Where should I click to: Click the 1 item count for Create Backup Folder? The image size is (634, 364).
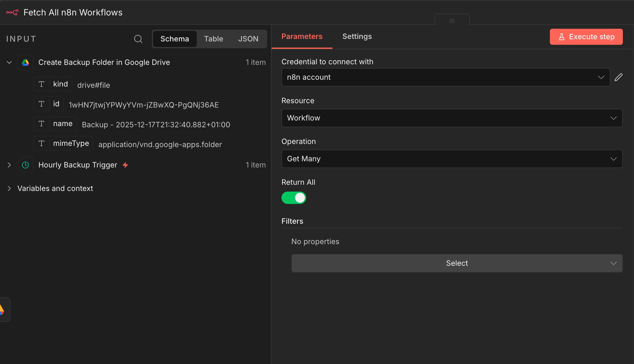(x=256, y=62)
